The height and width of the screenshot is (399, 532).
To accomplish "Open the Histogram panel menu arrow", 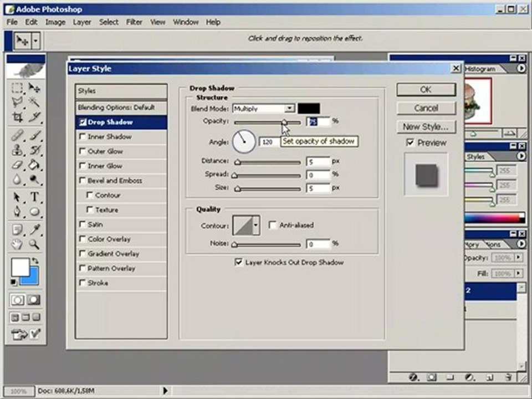I will [521, 69].
